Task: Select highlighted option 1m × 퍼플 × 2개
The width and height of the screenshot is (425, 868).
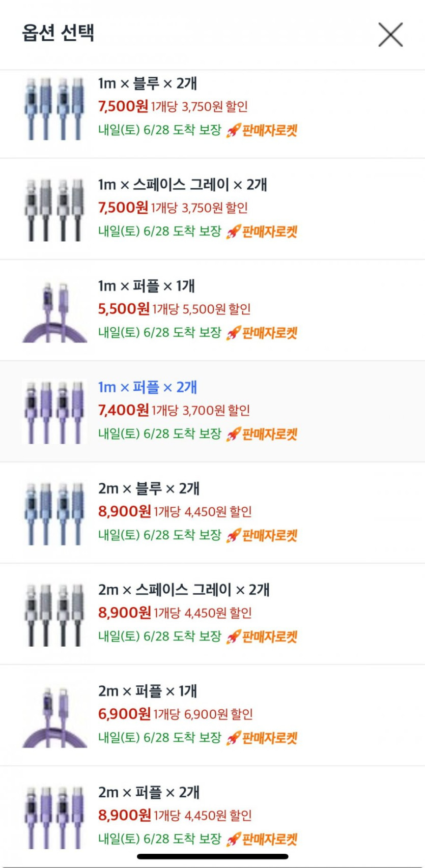Action: tap(148, 387)
